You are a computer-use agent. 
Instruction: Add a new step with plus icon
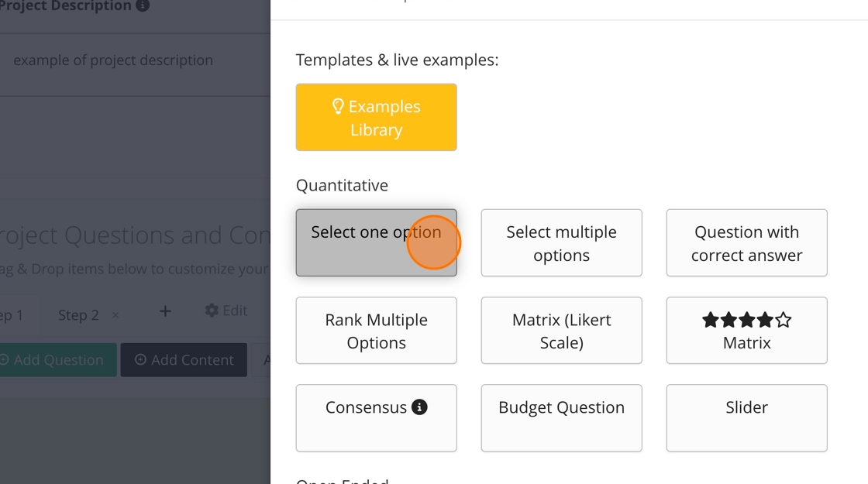coord(165,311)
